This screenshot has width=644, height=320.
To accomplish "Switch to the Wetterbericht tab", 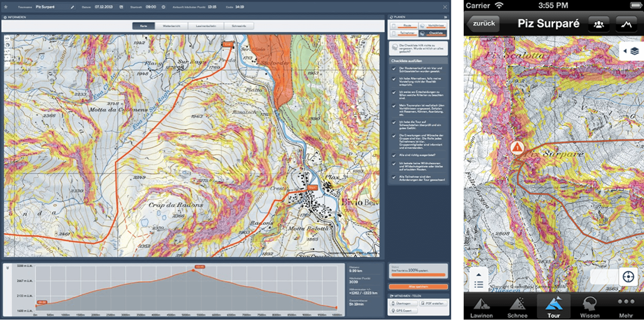I will click(171, 26).
